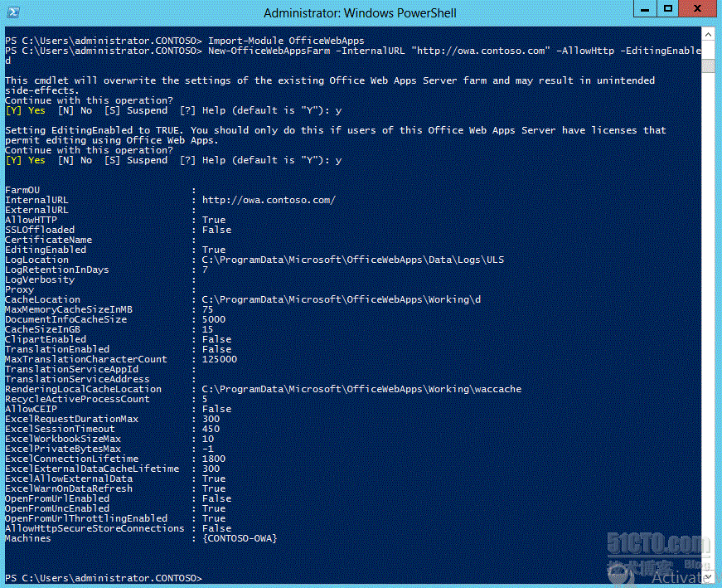This screenshot has height=588, width=722.
Task: Click the ExcelConnectionLifetime value 1800
Action: [214, 459]
